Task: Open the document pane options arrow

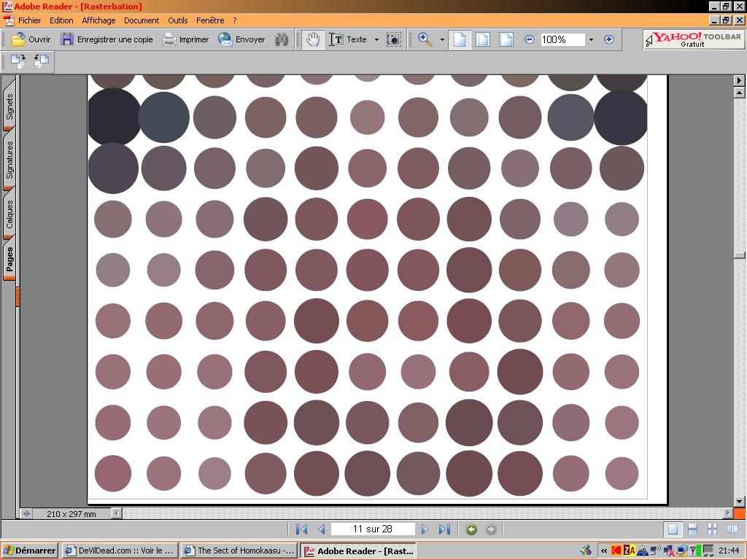Action: tap(739, 80)
